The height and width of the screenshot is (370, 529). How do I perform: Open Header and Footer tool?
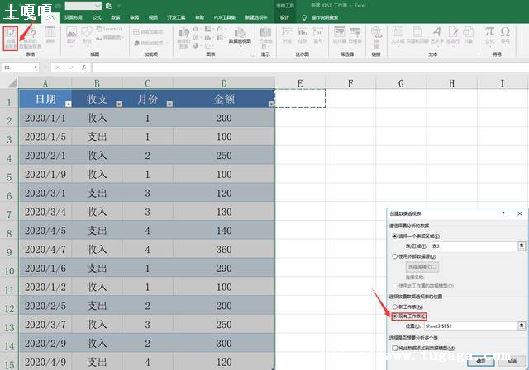coord(418,35)
